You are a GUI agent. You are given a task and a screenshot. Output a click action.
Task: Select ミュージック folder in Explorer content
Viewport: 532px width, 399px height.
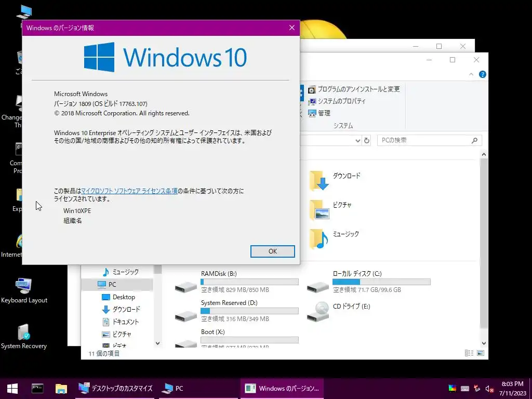click(x=334, y=238)
